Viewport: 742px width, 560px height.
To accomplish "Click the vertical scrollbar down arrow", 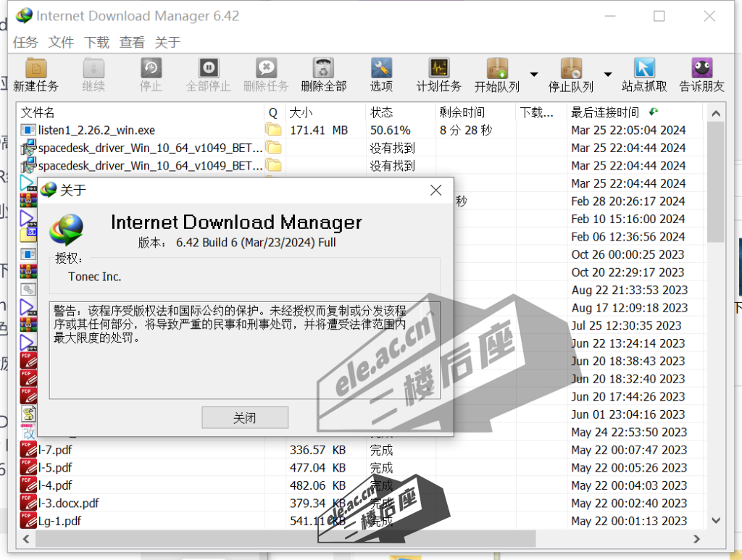I will (716, 520).
